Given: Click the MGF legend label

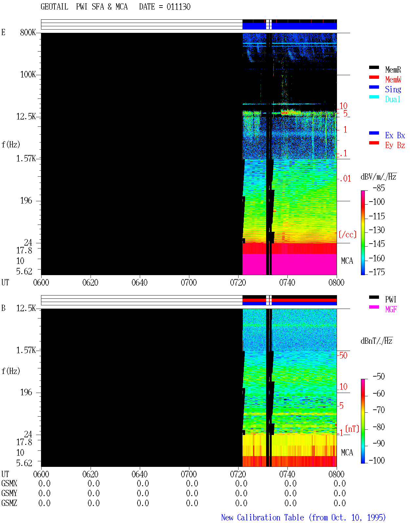Looking at the screenshot, I should (x=391, y=309).
